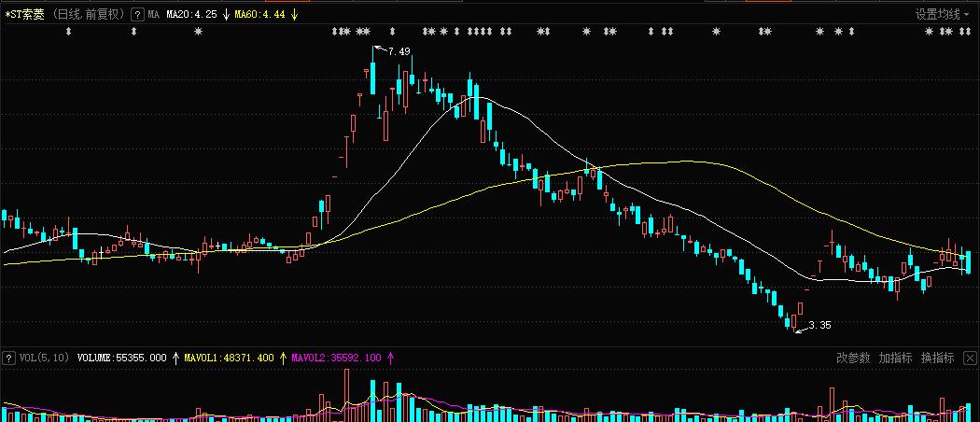
Task: Click the 加指标 button
Action: [895, 358]
